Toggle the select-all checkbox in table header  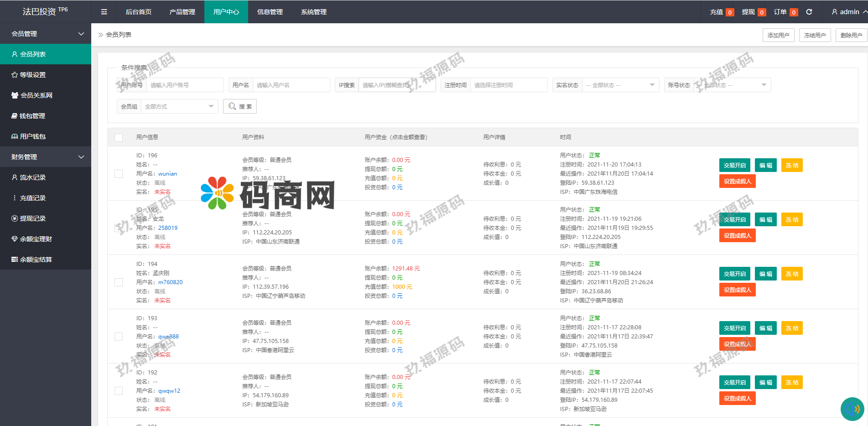tap(119, 137)
